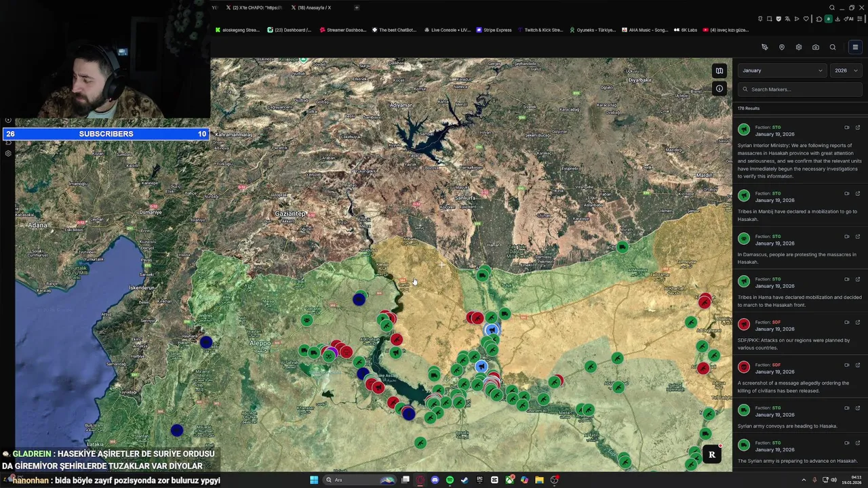Screen dimensions: 868x488
Task: Take a map snapshot with camera icon
Action: pyautogui.click(x=815, y=47)
